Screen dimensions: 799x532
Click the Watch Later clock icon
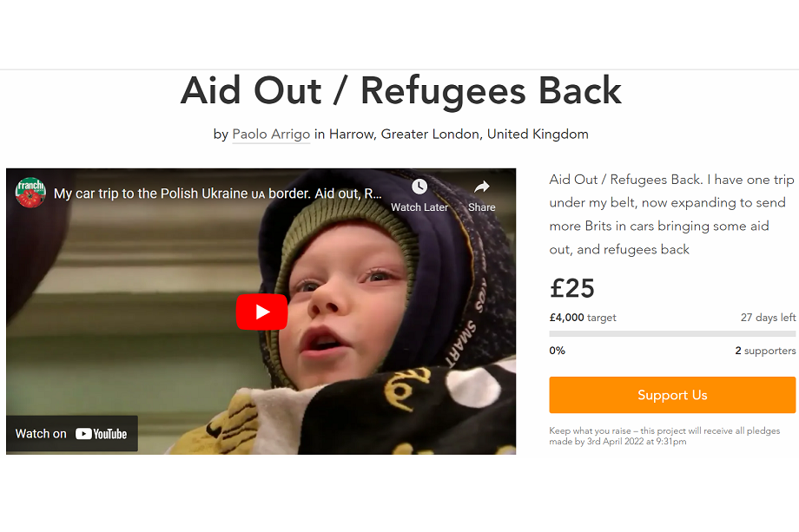(x=419, y=187)
